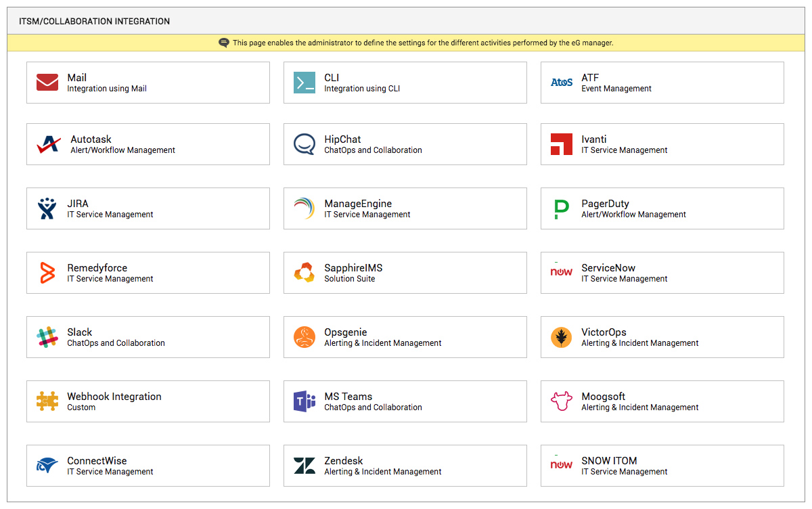Select the Ivanti title
The width and height of the screenshot is (812, 509).
point(594,139)
